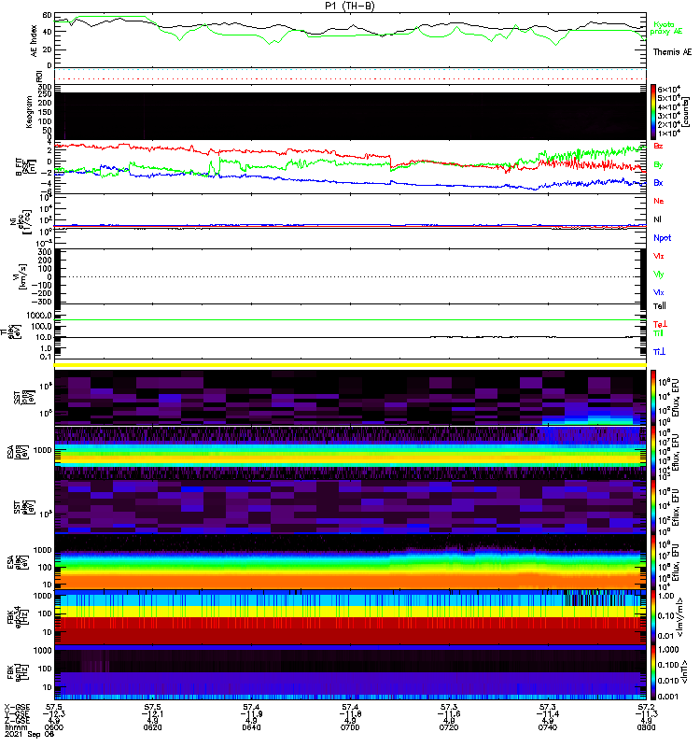The image size is (700, 747).
Task: Click the AE Index axis label
Action: 34,41
